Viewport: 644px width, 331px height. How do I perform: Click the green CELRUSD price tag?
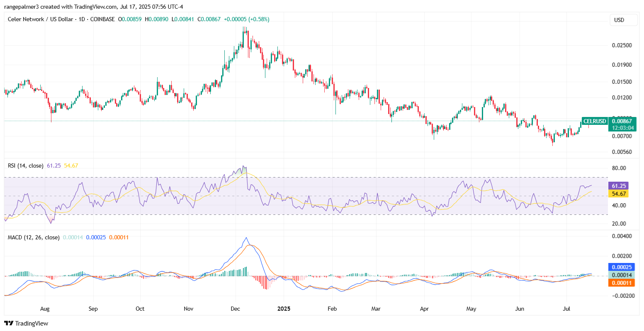pyautogui.click(x=595, y=121)
